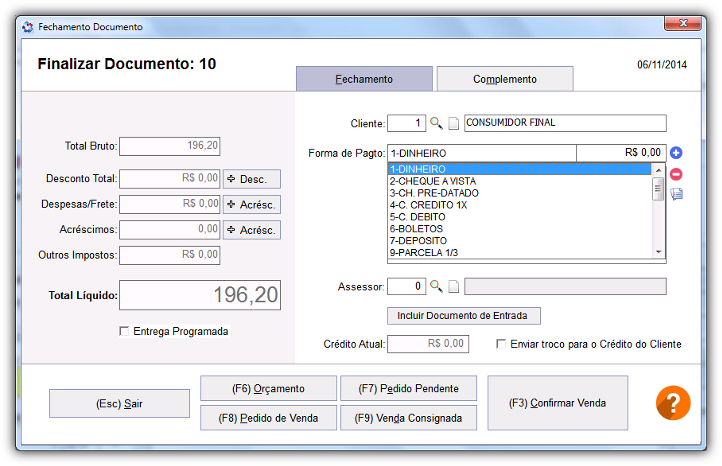Image resolution: width=722 pixels, height=466 pixels.
Task: Open payment details list icon
Action: 676,194
